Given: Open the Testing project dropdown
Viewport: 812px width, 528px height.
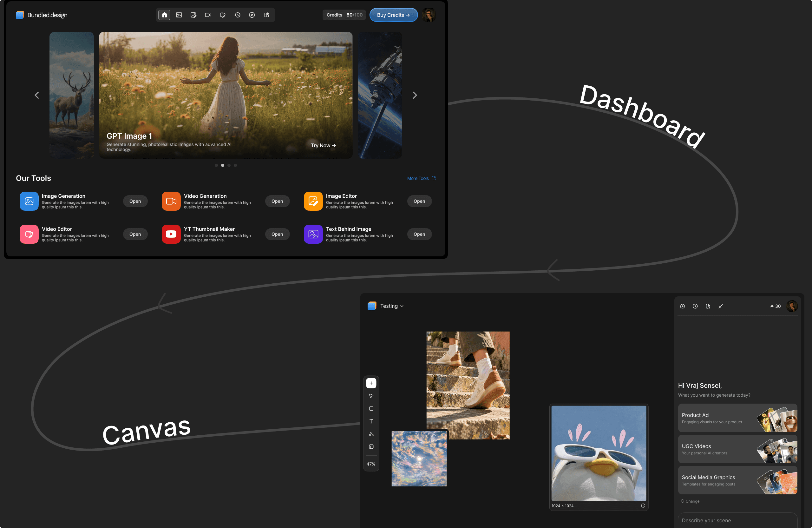Looking at the screenshot, I should [x=392, y=306].
